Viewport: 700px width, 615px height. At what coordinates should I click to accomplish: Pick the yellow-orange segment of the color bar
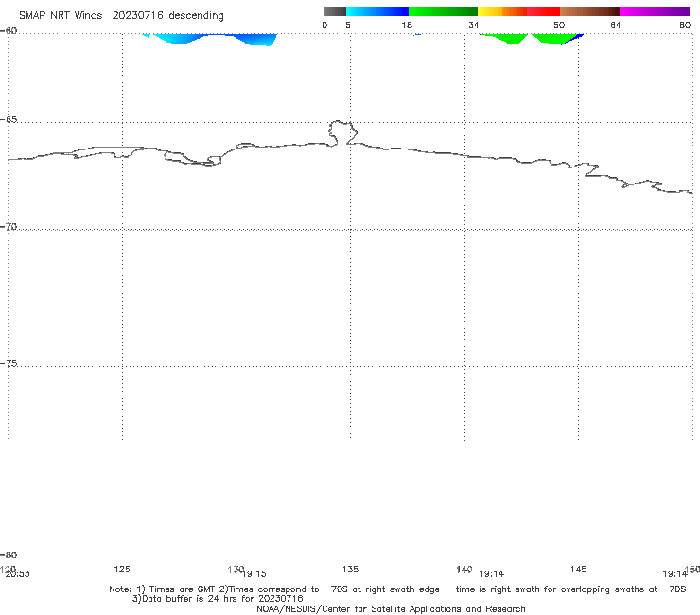click(502, 11)
